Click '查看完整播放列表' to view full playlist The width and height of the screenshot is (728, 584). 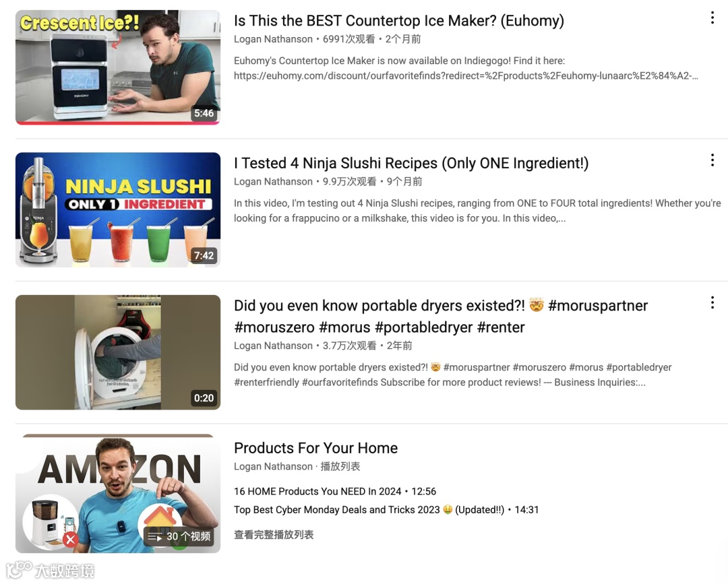(274, 535)
